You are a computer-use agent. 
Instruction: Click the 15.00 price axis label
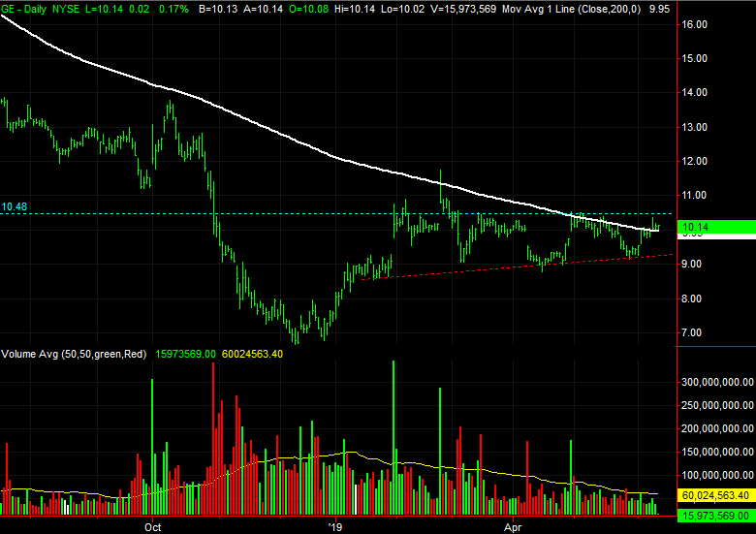pos(695,58)
